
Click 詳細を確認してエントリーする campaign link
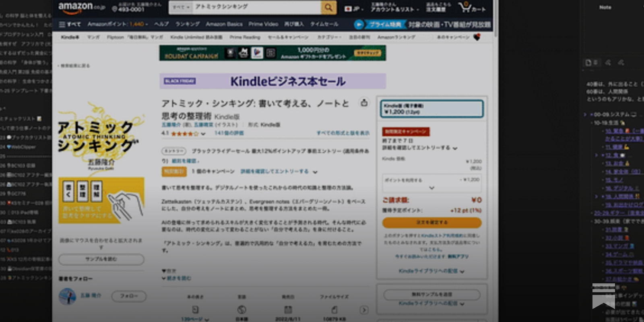275,171
